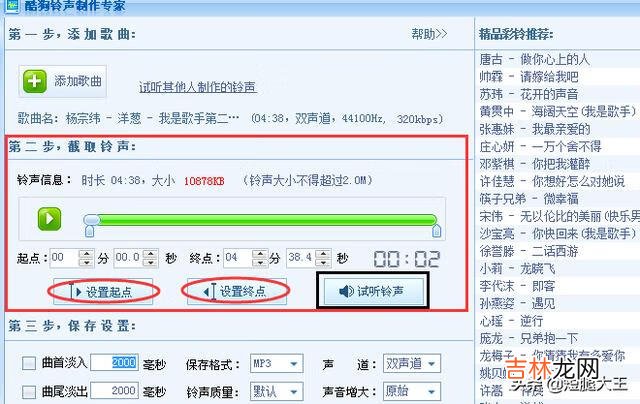
Task: Click the green play button
Action: pos(50,218)
